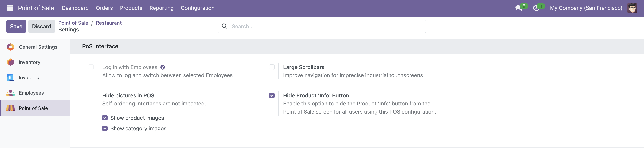The height and width of the screenshot is (148, 644).
Task: Uncheck Hide Product 'Info' Button
Action: click(272, 96)
